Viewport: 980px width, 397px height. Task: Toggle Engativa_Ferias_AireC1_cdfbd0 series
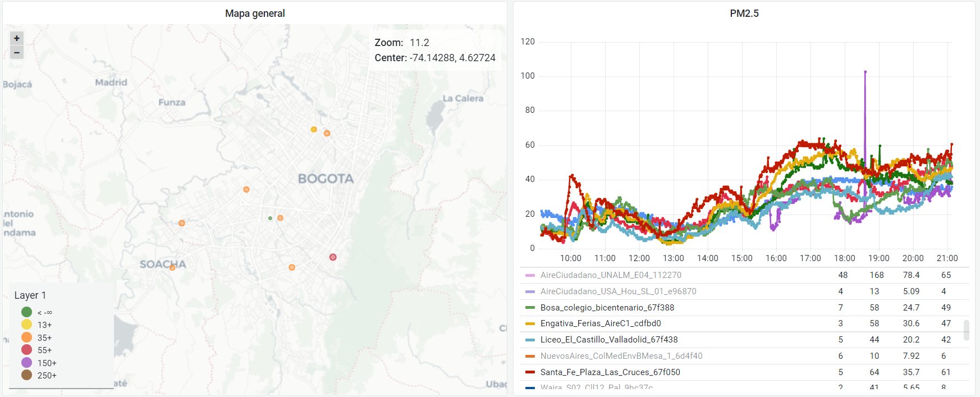click(601, 323)
